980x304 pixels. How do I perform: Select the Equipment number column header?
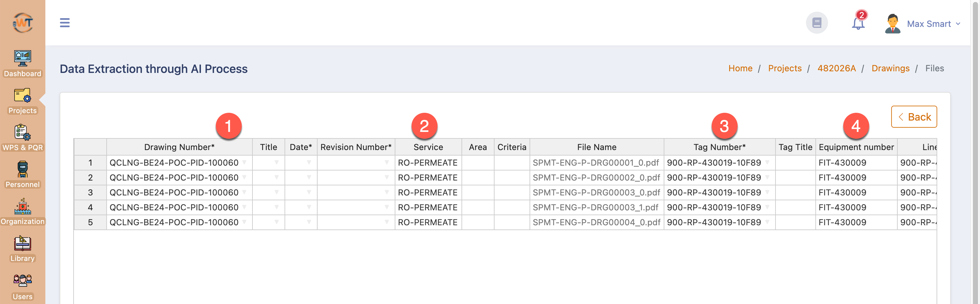856,147
